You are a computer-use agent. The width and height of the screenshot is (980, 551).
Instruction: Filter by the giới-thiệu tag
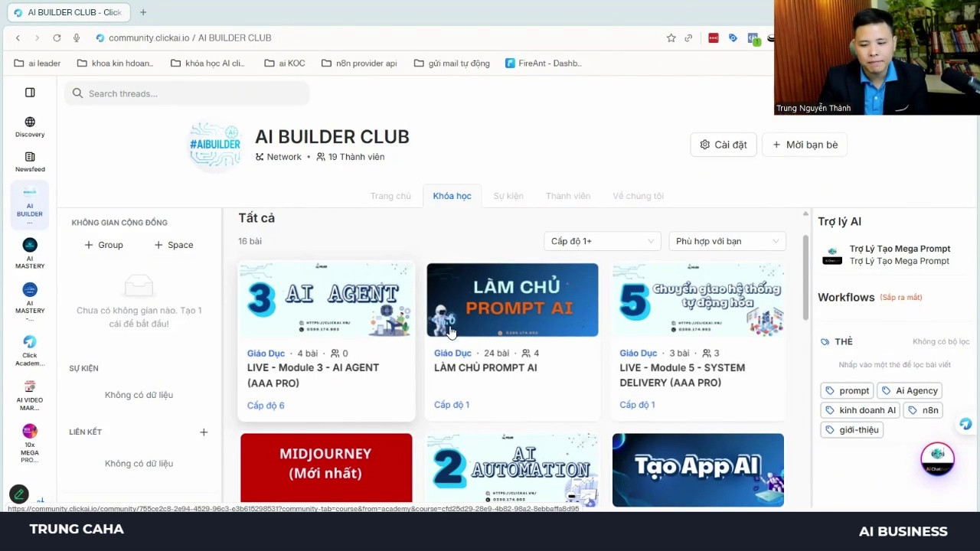point(851,430)
